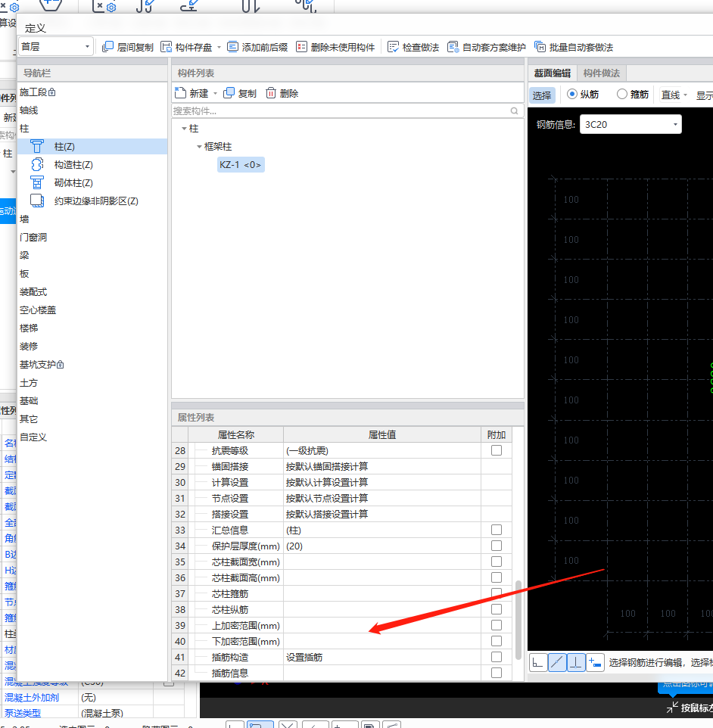Click the plus-minus rebar icon
713x728 pixels.
click(x=595, y=662)
